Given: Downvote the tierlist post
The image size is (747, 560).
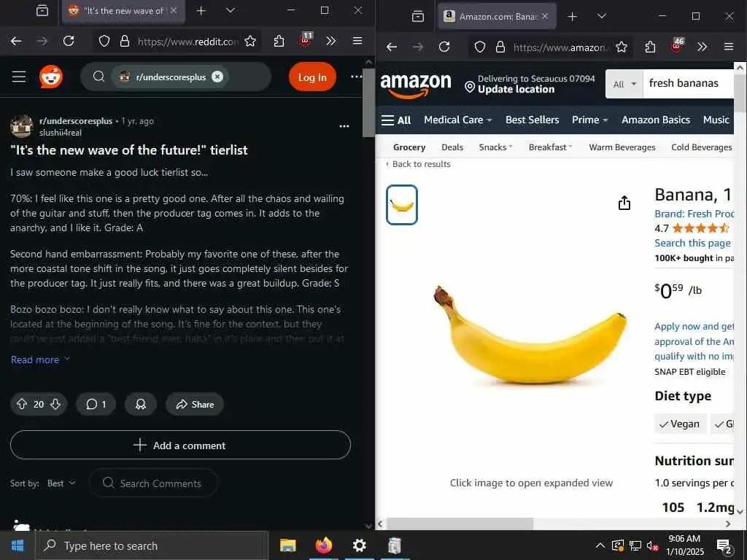Looking at the screenshot, I should click(x=55, y=404).
